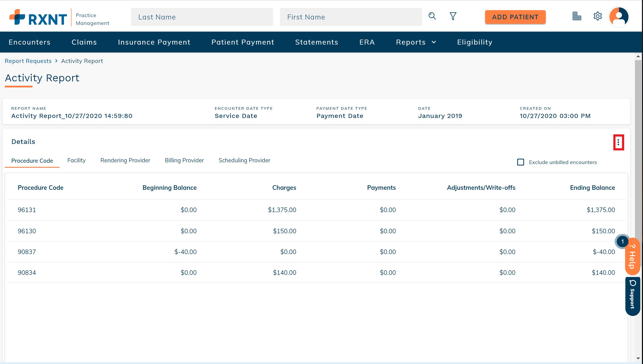This screenshot has height=364, width=643.
Task: Click the search magnifier icon
Action: pyautogui.click(x=432, y=16)
